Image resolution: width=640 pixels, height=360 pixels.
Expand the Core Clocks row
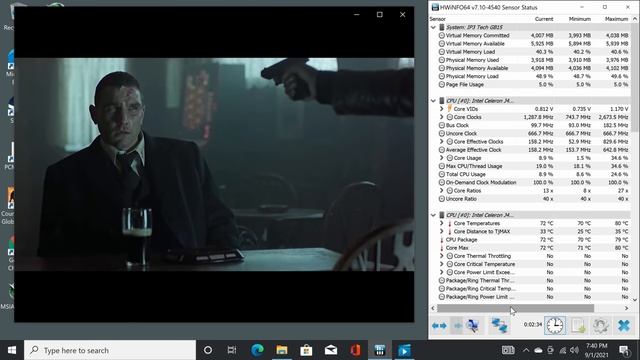(441, 117)
